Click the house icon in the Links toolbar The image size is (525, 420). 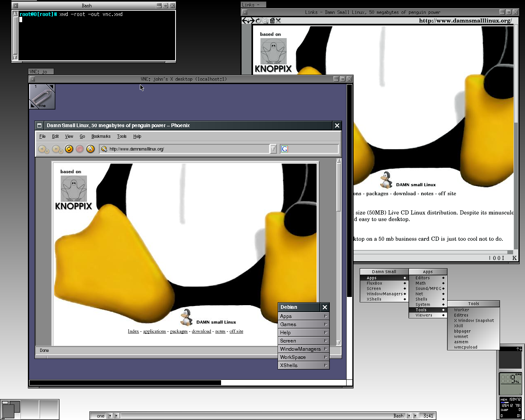(272, 21)
